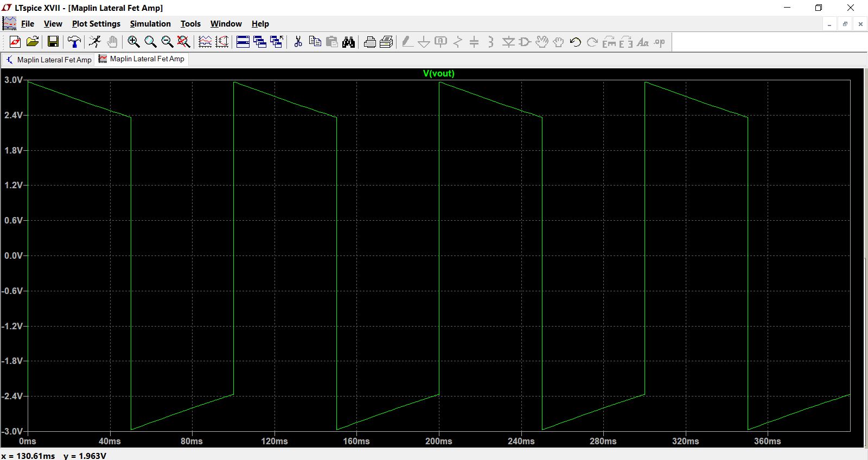Click the 3.0V vertical axis label
868x460 pixels.
[14, 80]
